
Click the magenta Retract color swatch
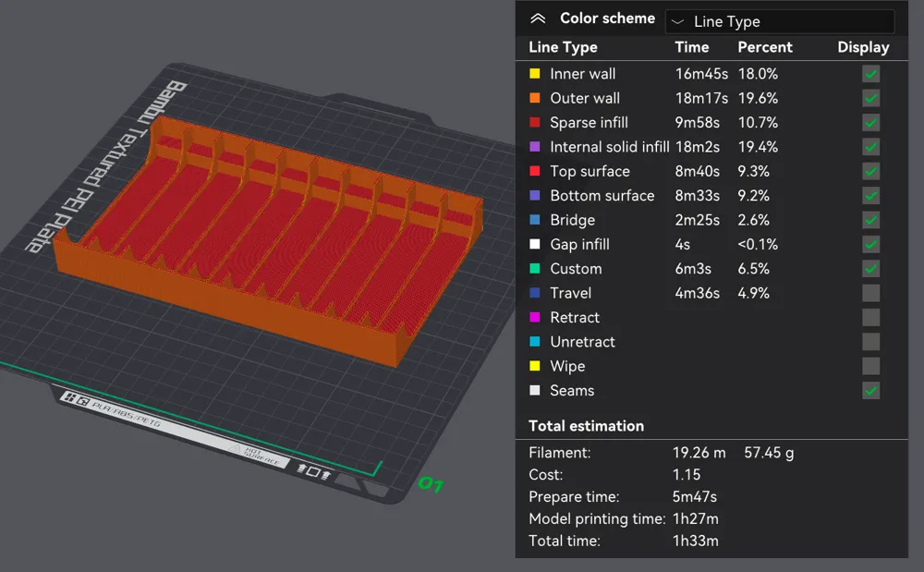[534, 317]
